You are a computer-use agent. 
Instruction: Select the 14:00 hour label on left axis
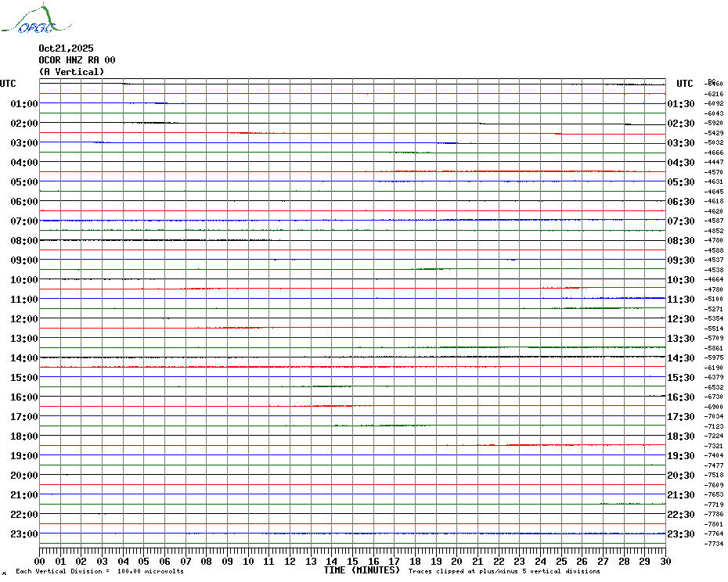pos(24,358)
